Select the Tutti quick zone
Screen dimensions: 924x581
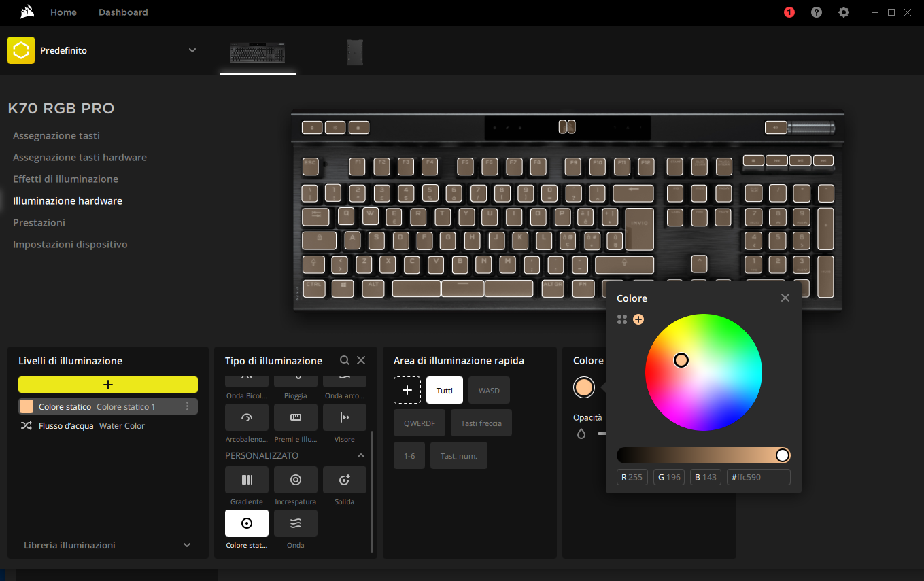[x=445, y=390]
